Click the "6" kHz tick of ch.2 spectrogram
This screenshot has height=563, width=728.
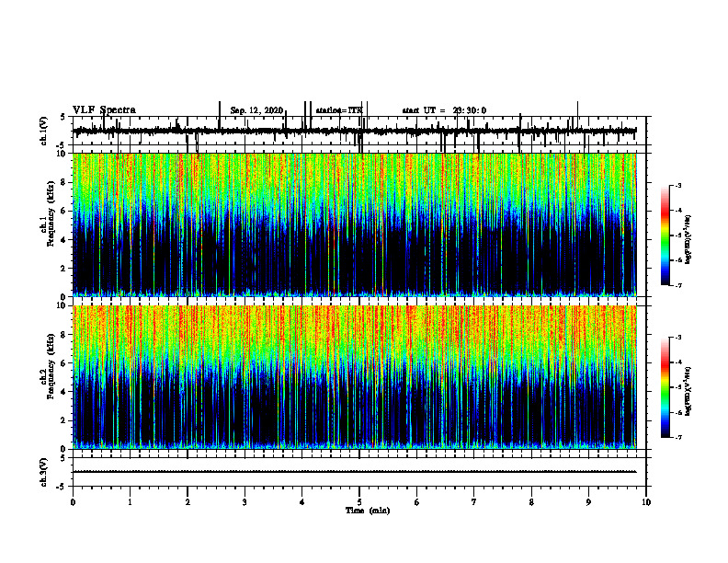64,363
